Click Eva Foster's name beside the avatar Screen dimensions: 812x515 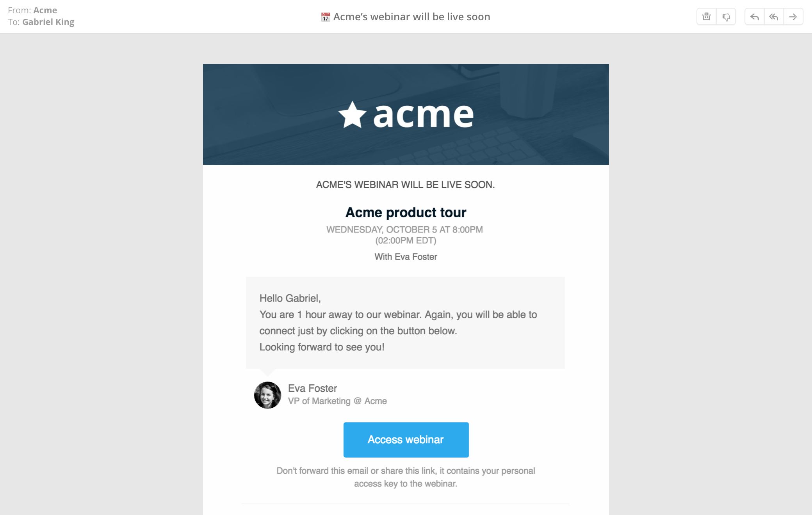312,388
